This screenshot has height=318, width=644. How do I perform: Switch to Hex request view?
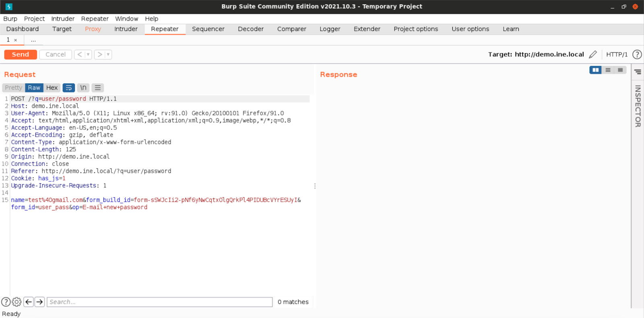coord(52,88)
